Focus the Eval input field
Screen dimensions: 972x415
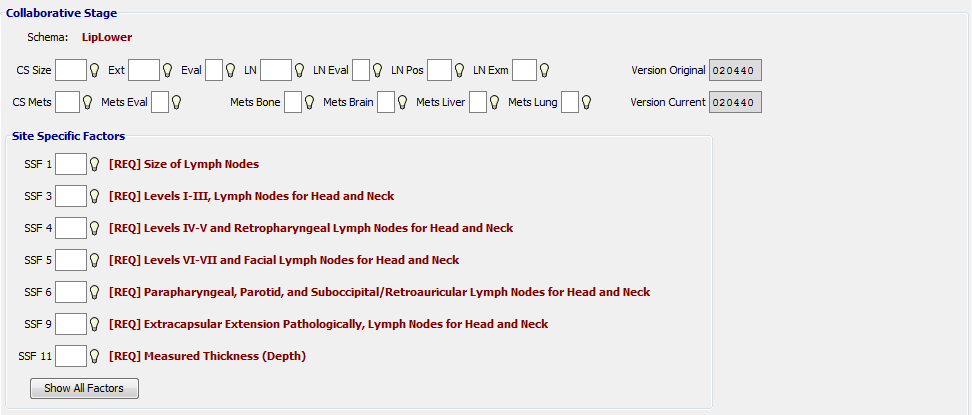214,70
